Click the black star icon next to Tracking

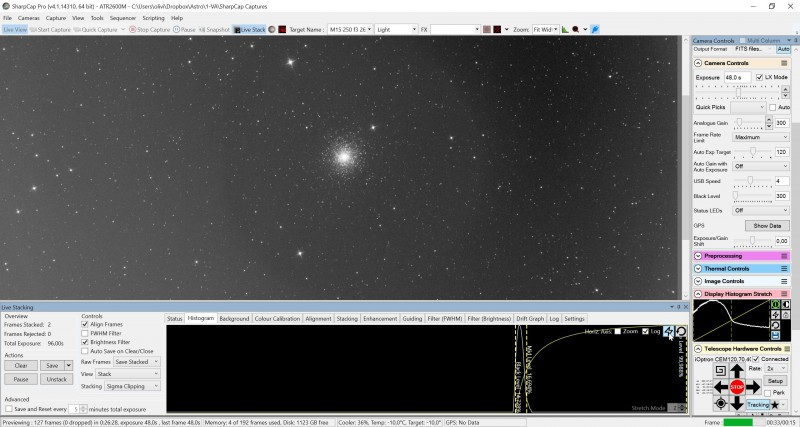coord(774,405)
